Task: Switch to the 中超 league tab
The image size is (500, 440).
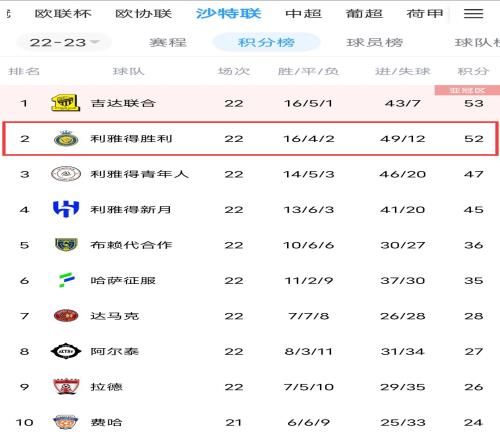Action: (303, 14)
